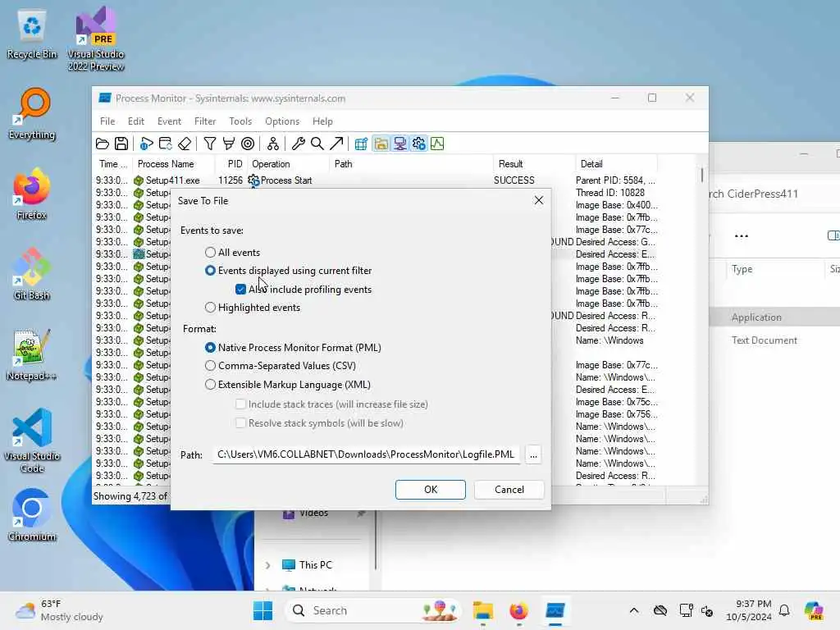Screen dimensions: 840x630
Task: Open the Visual Studio Code desktop shortcut
Action: pos(32,441)
